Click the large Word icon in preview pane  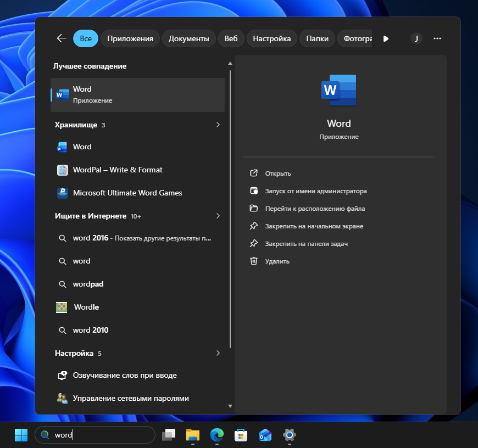[x=338, y=90]
